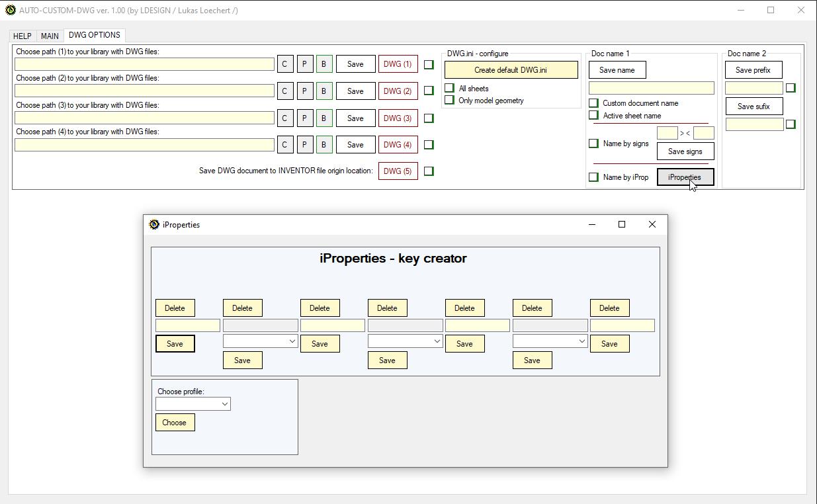Check Only model geometry option

(450, 100)
